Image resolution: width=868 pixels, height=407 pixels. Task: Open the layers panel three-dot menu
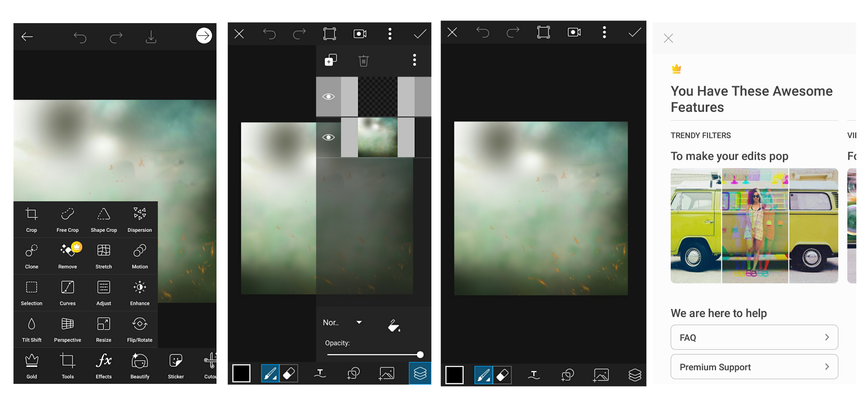point(415,61)
